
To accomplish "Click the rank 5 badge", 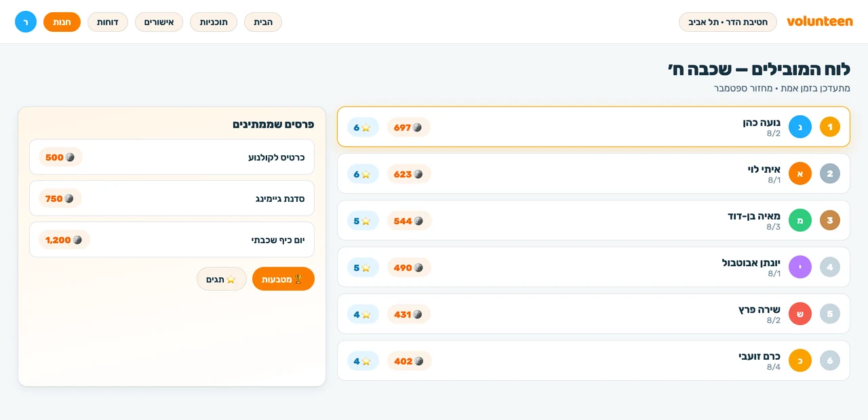I will (830, 314).
